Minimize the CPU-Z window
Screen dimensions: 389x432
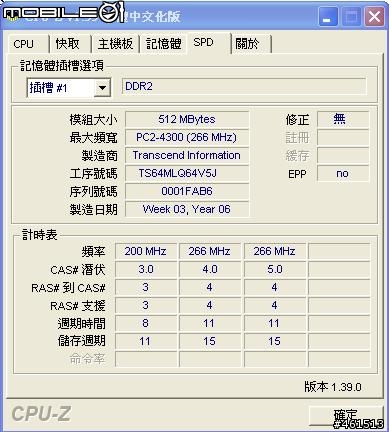327,16
